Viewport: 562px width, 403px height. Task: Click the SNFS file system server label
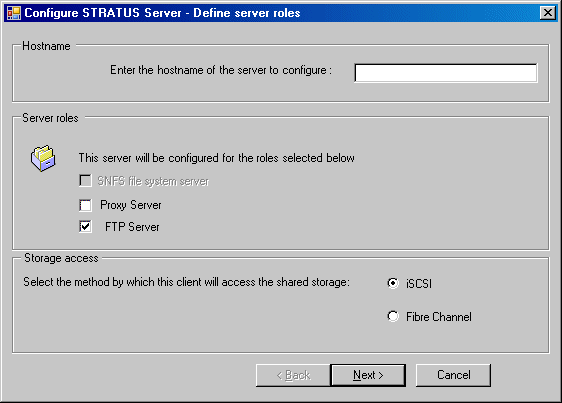pos(153,181)
